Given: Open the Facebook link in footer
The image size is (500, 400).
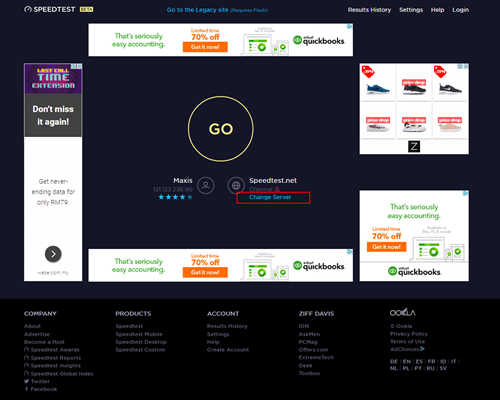Looking at the screenshot, I should tap(41, 389).
